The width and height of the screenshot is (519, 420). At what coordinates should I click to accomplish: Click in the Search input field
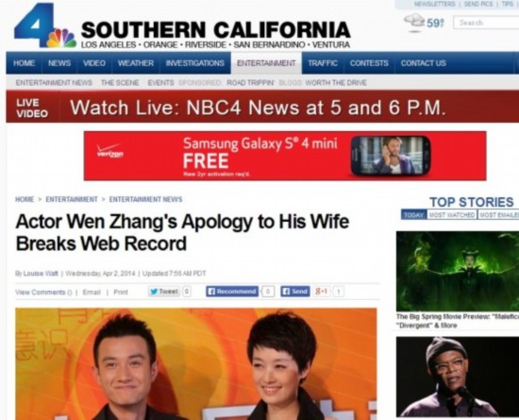coord(486,23)
